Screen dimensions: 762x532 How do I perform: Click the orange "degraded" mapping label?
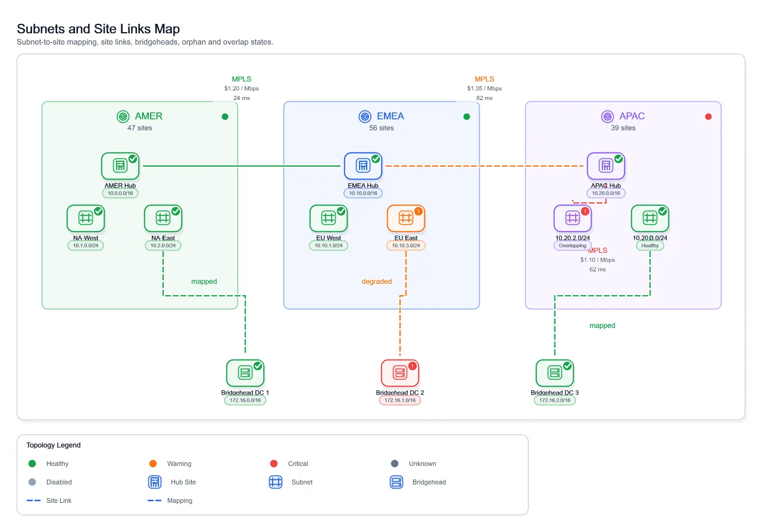[377, 281]
